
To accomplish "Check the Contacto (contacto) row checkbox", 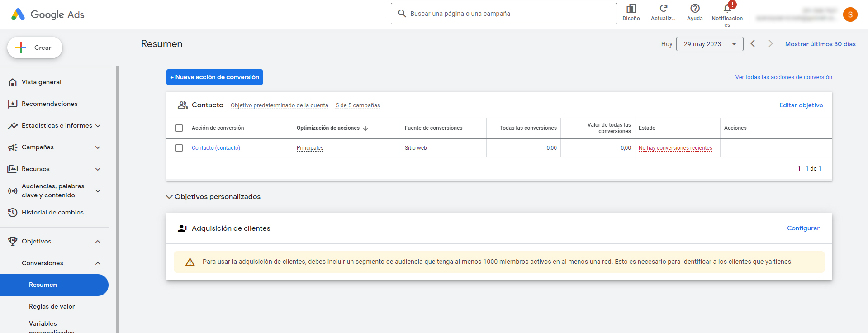I will point(179,148).
